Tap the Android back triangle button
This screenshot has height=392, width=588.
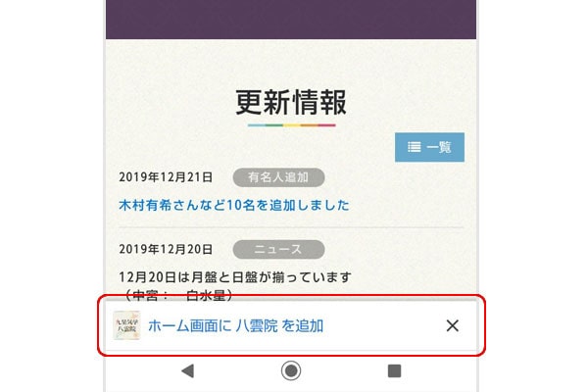[187, 370]
